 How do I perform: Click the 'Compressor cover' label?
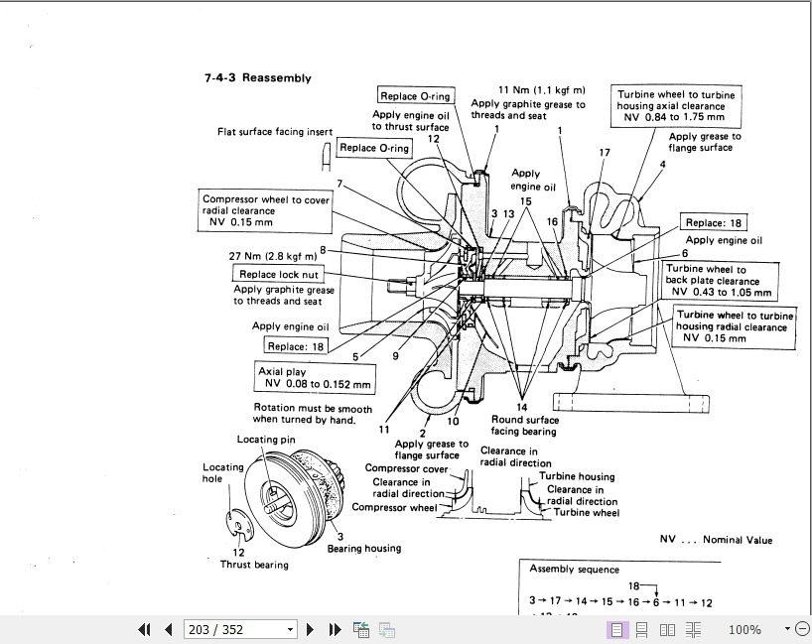(x=407, y=468)
